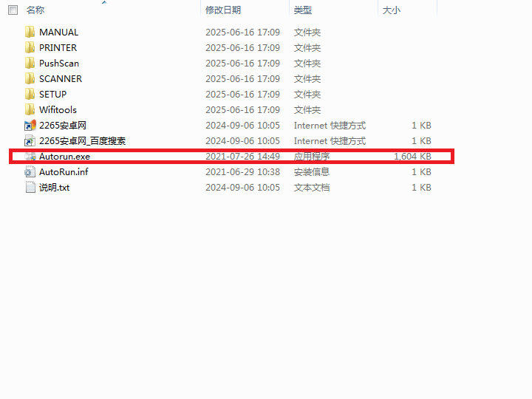The height and width of the screenshot is (399, 532).
Task: Select the 2265安卓网 file name
Action: click(63, 126)
